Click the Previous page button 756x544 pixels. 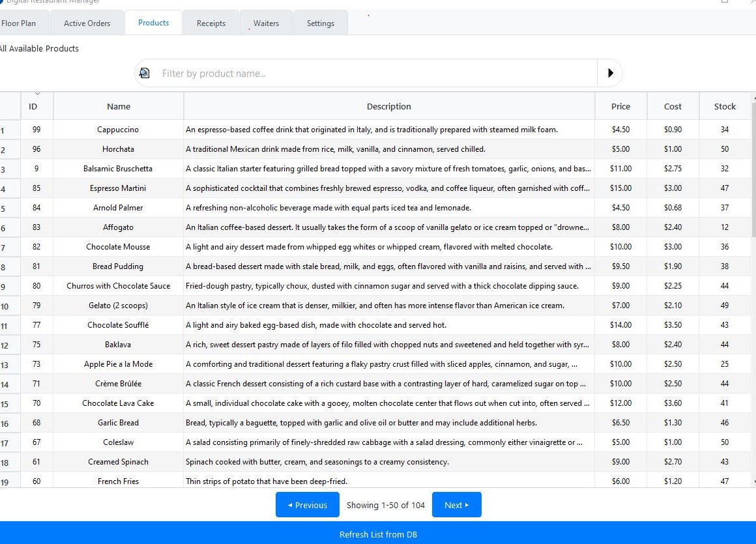(x=307, y=505)
